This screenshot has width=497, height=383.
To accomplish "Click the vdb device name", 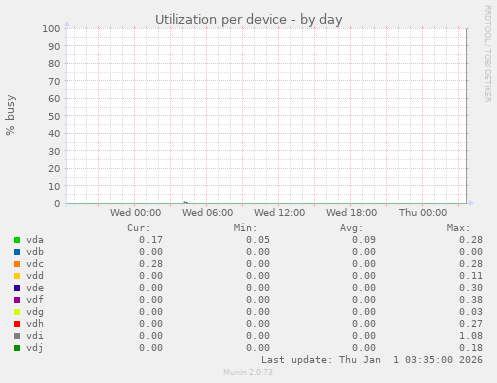I will 35,252.
